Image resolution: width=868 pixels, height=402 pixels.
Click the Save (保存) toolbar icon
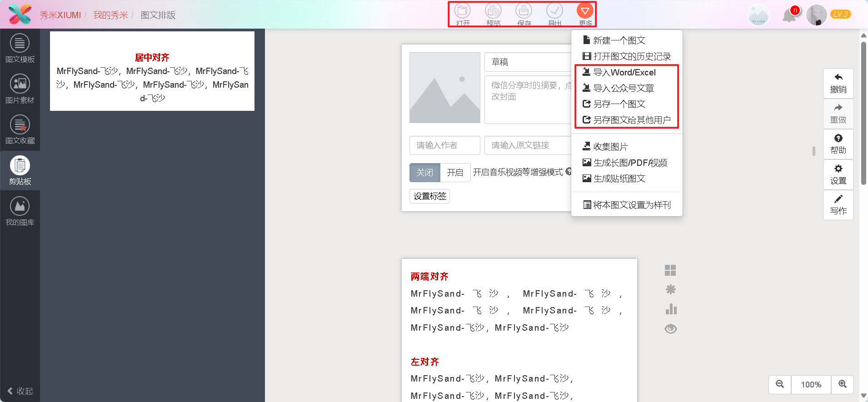tap(524, 14)
